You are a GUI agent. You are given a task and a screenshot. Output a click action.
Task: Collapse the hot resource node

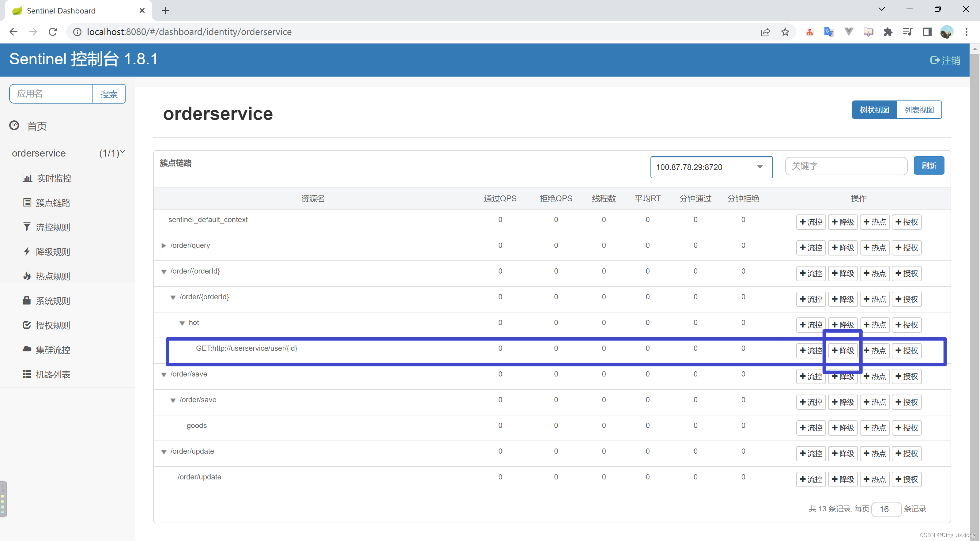point(182,323)
